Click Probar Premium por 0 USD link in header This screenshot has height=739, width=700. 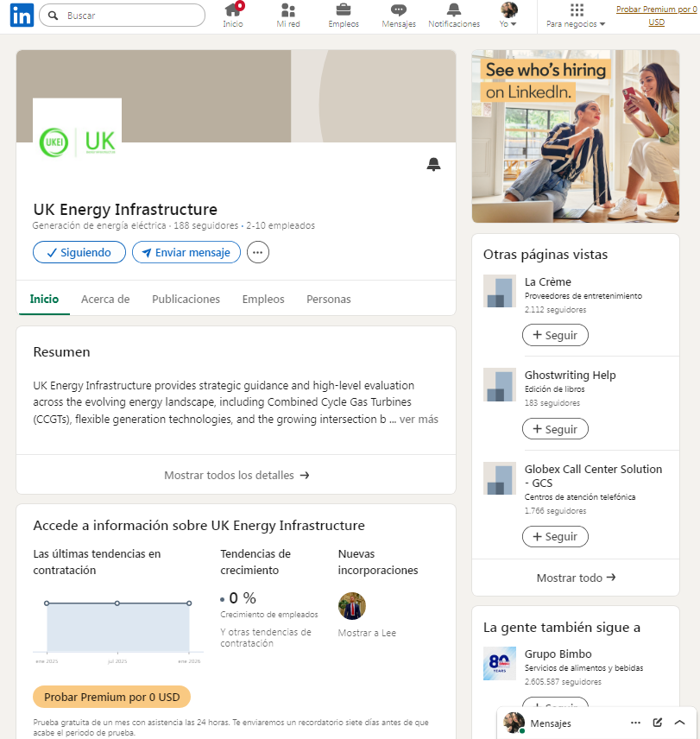click(x=656, y=16)
